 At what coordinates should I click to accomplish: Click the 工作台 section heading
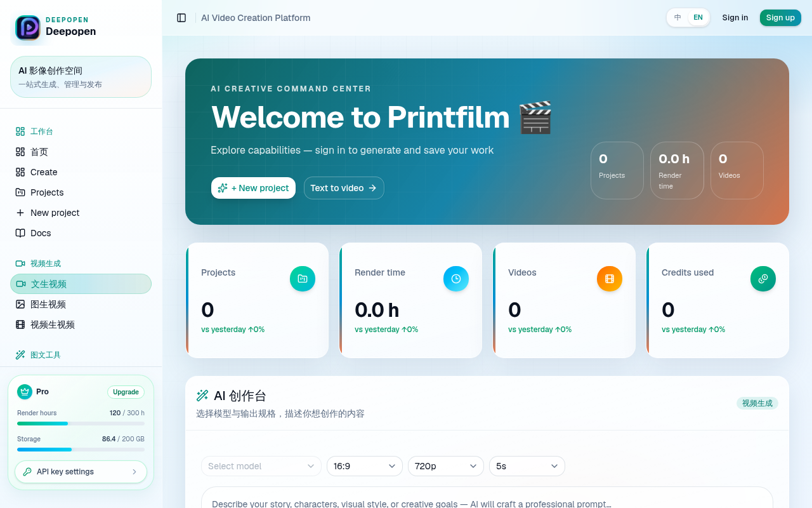pos(42,131)
